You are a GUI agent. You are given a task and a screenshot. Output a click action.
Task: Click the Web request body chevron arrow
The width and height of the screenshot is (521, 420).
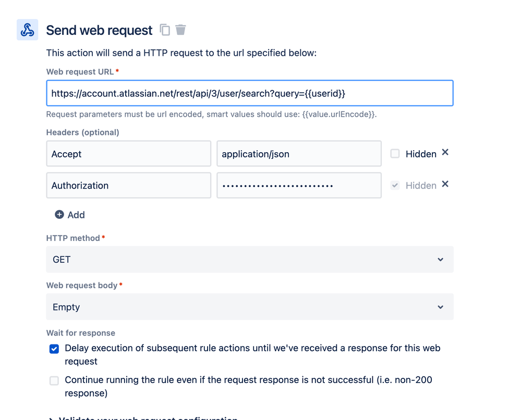click(441, 307)
